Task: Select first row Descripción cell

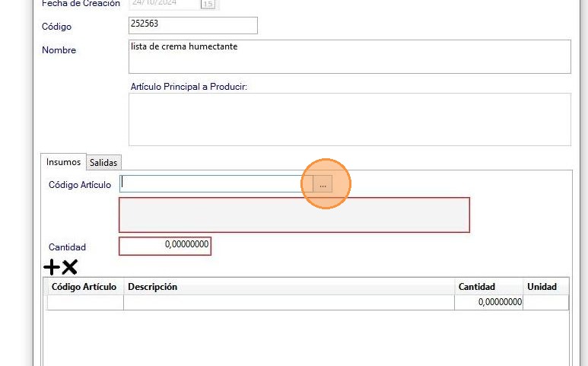Action: click(x=289, y=302)
